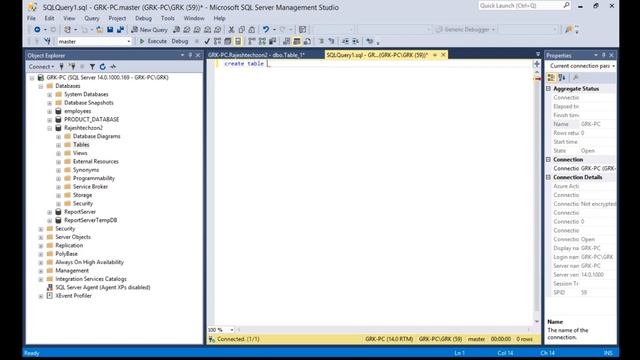This screenshot has width=640, height=360.
Task: Select the Views folder in Object Explorer
Action: [x=80, y=153]
